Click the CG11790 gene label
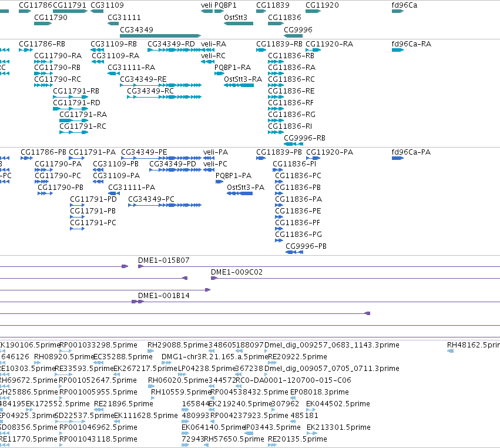500x448 pixels. 51,17
